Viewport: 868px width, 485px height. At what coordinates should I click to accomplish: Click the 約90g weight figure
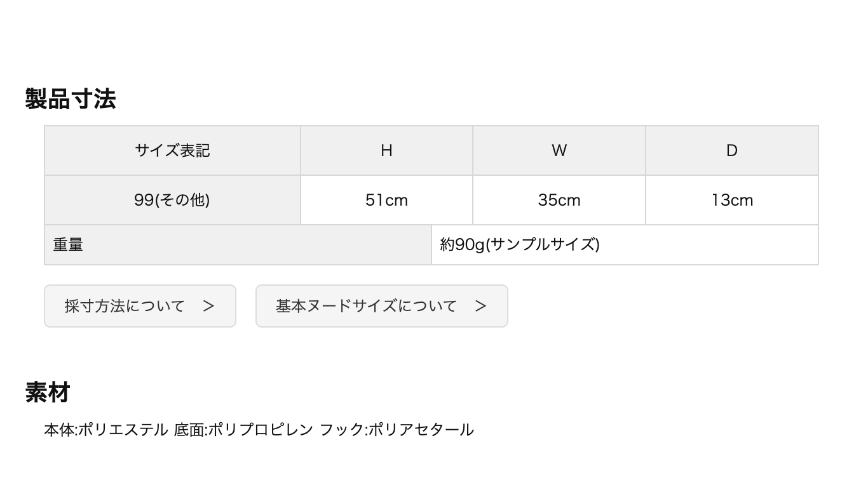tap(462, 244)
